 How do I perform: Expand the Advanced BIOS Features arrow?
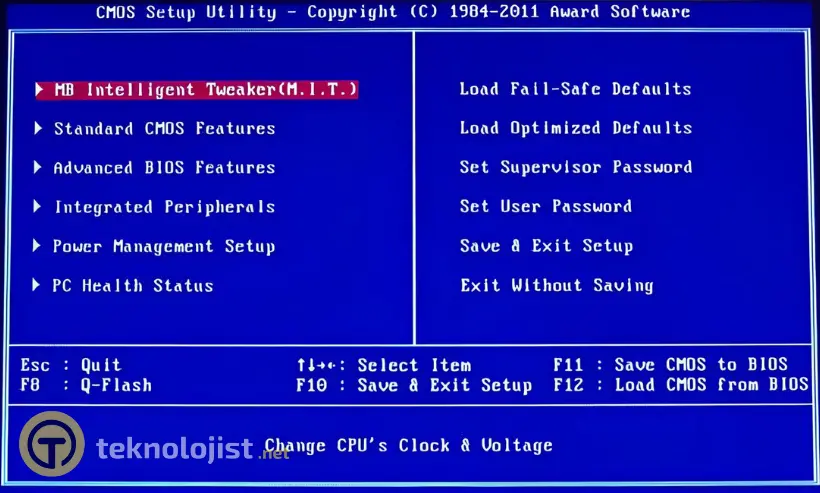click(38, 167)
